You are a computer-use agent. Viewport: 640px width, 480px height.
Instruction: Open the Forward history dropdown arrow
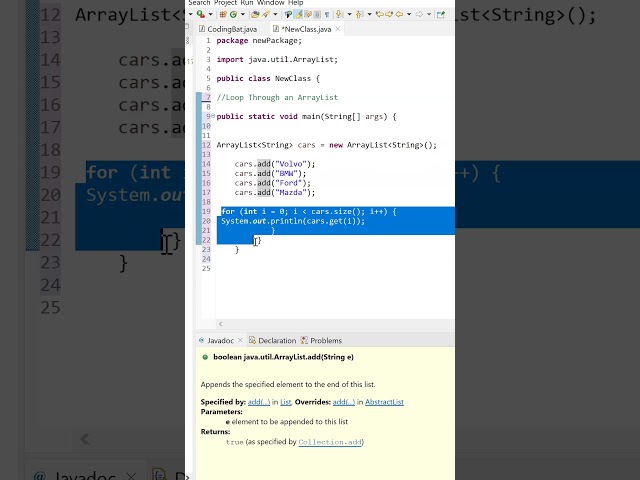click(x=429, y=14)
